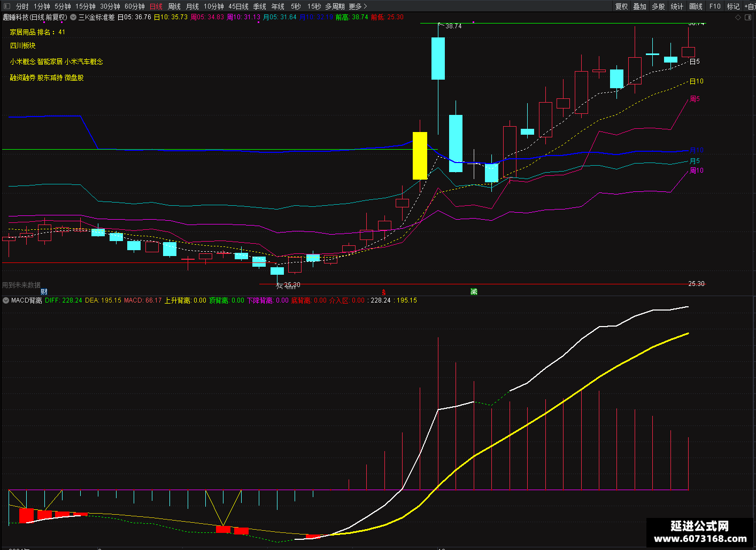Click the 财 financial marker icon
Screen dimensions: 756x550
pyautogui.click(x=44, y=292)
